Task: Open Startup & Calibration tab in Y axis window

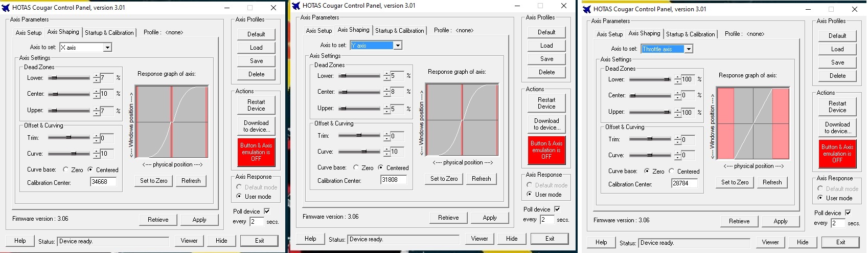Action: point(400,30)
